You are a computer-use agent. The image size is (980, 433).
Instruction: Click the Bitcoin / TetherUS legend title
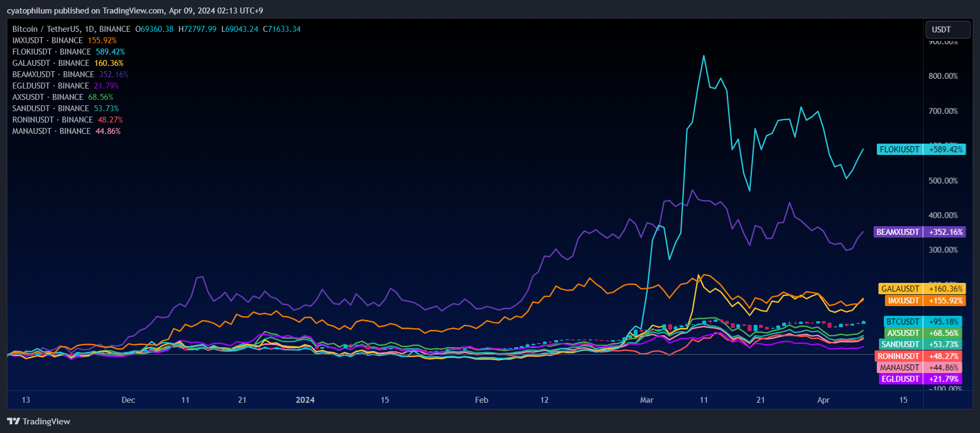71,29
